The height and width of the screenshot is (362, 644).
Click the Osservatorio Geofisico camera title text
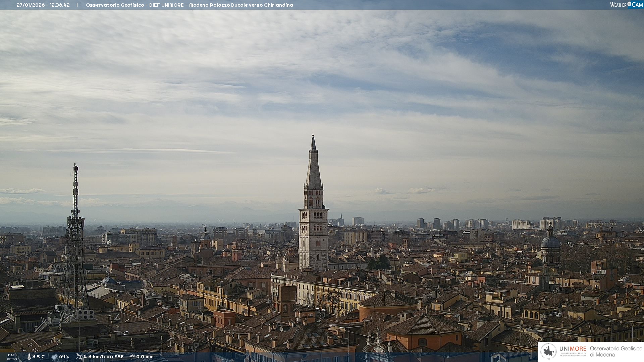pyautogui.click(x=189, y=5)
